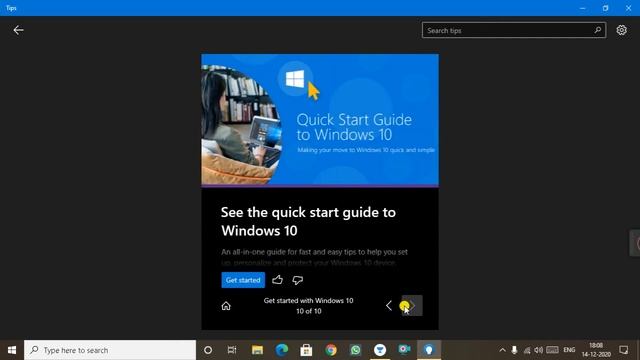Screen dimensions: 640x360
Task: Give the tip a thumbs down
Action: pos(298,280)
